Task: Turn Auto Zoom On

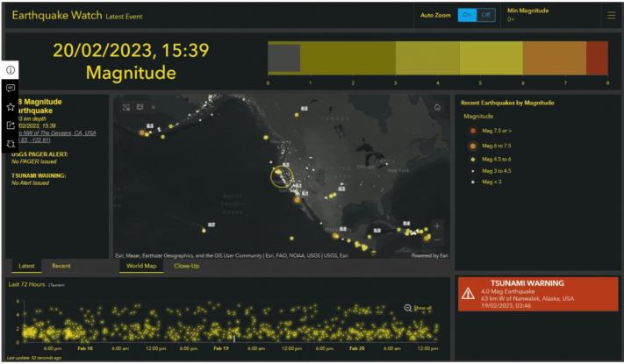Action: click(467, 15)
